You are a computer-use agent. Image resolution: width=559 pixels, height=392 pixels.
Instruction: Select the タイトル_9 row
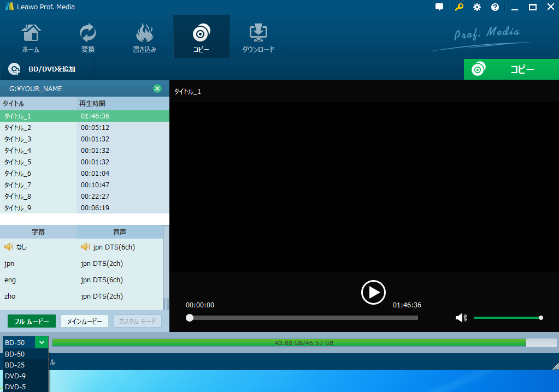85,207
